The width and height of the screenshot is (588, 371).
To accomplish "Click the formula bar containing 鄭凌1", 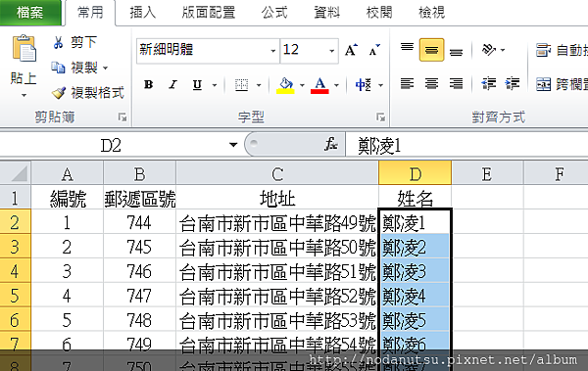I will (466, 146).
